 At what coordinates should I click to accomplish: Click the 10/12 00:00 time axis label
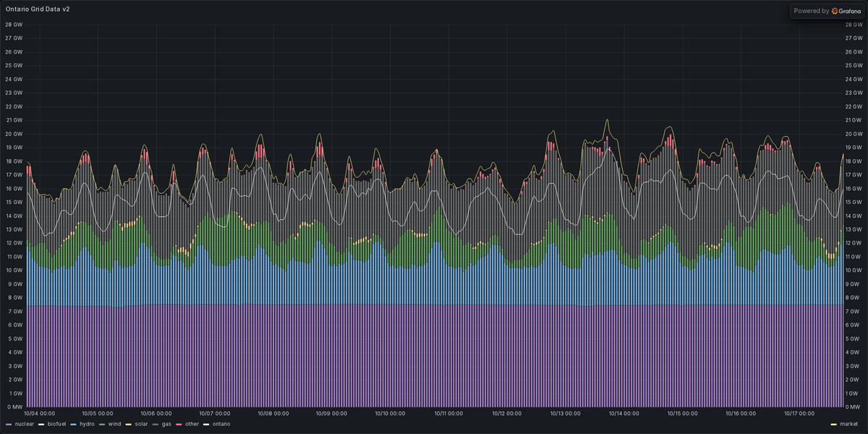tap(508, 414)
